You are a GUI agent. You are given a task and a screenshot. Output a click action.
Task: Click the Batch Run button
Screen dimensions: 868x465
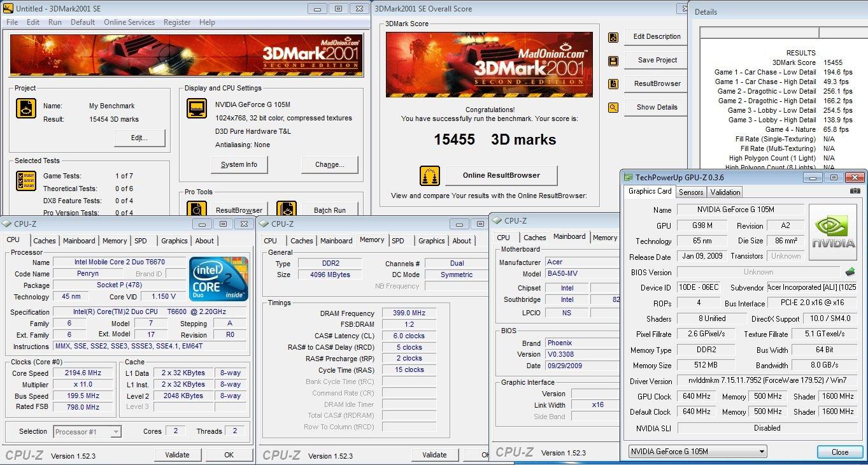coord(329,209)
